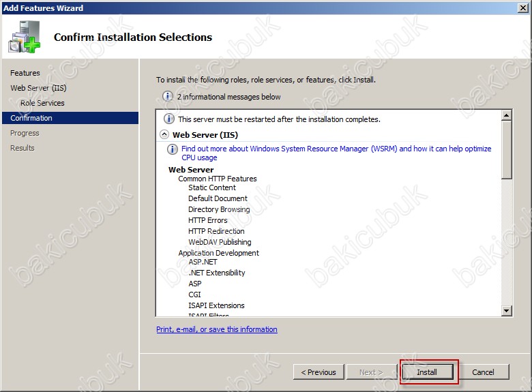Click 'Confirm Installation Selections' heading
Image resolution: width=532 pixels, height=392 pixels.
(x=133, y=37)
